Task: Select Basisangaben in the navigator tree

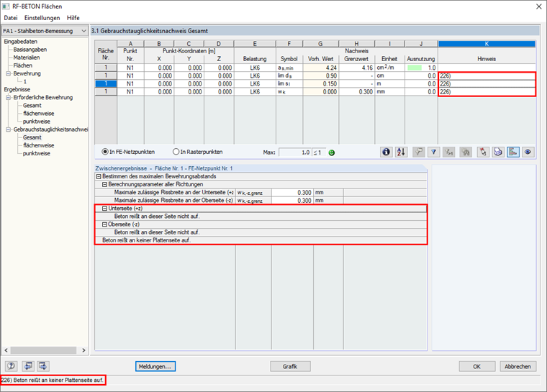Action: coord(30,50)
